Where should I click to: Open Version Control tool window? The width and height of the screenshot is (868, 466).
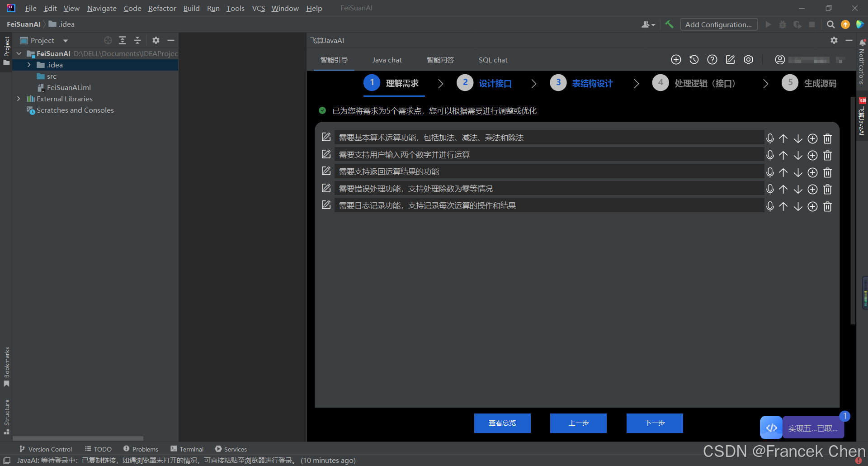click(46, 449)
